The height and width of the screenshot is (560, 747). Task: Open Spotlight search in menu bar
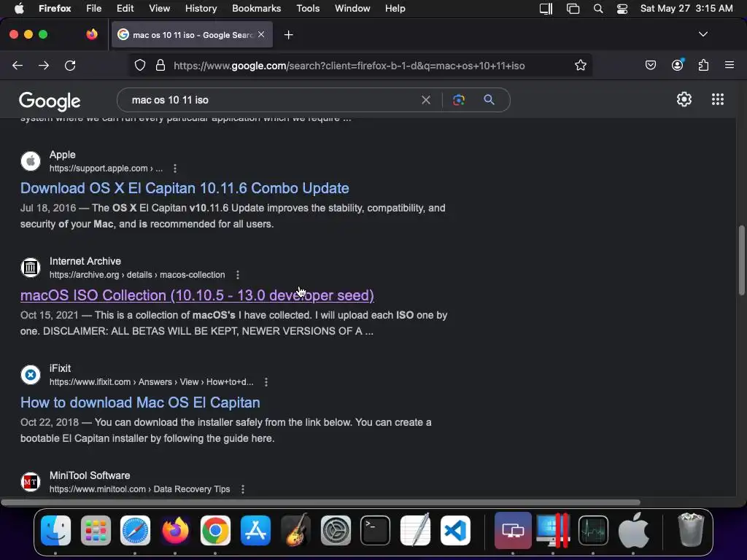coord(598,9)
